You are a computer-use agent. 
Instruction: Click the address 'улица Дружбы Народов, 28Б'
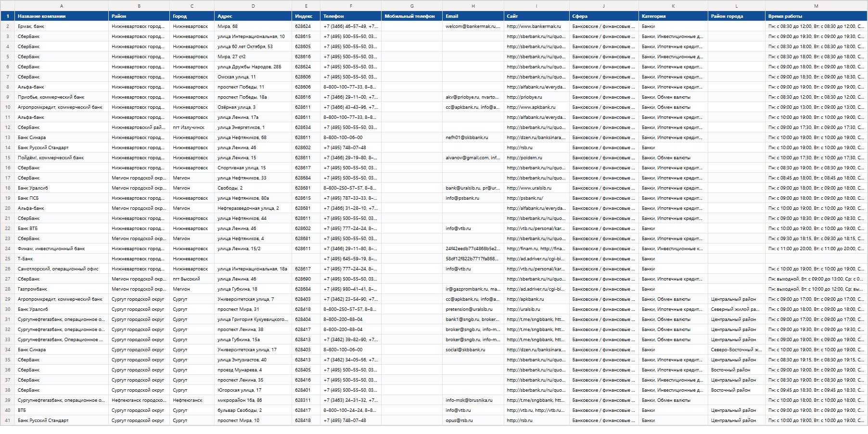point(253,67)
